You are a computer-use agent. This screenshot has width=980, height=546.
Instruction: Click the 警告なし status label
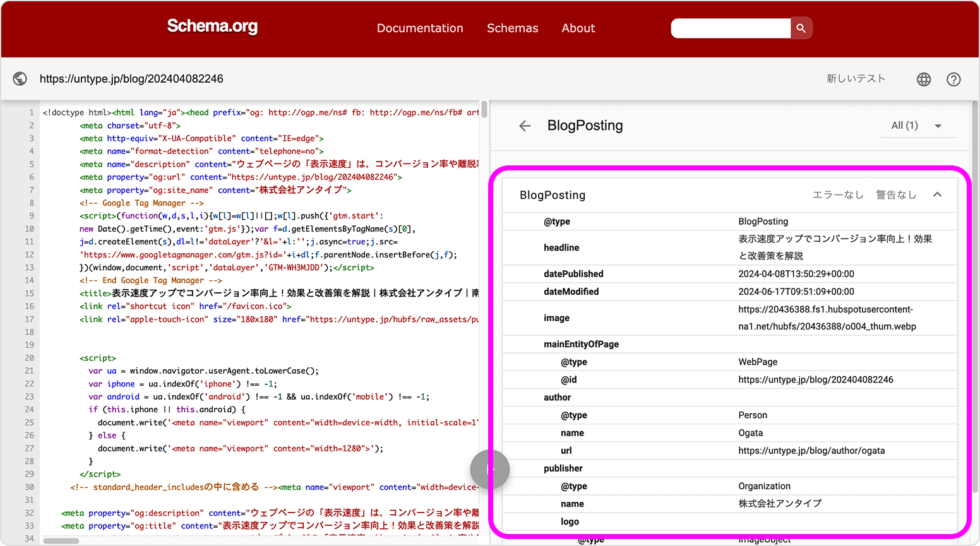click(x=896, y=195)
